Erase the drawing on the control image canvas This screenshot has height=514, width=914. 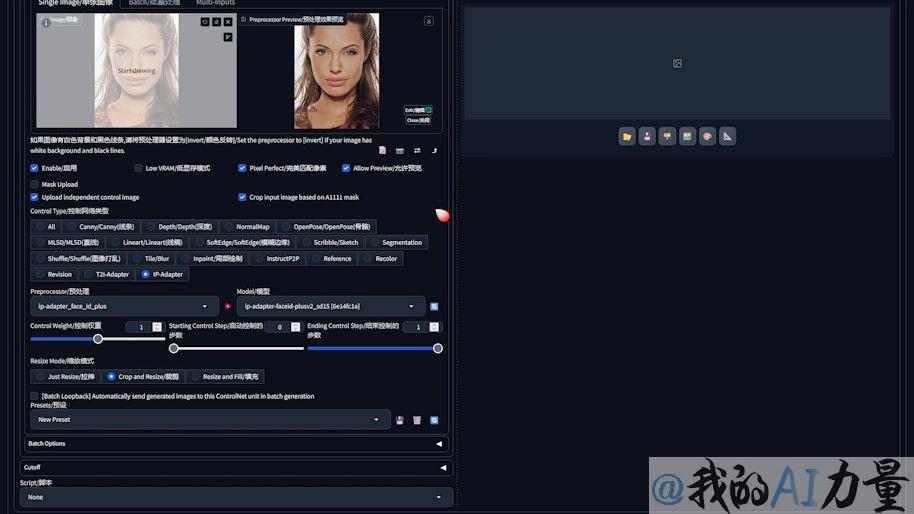point(216,22)
